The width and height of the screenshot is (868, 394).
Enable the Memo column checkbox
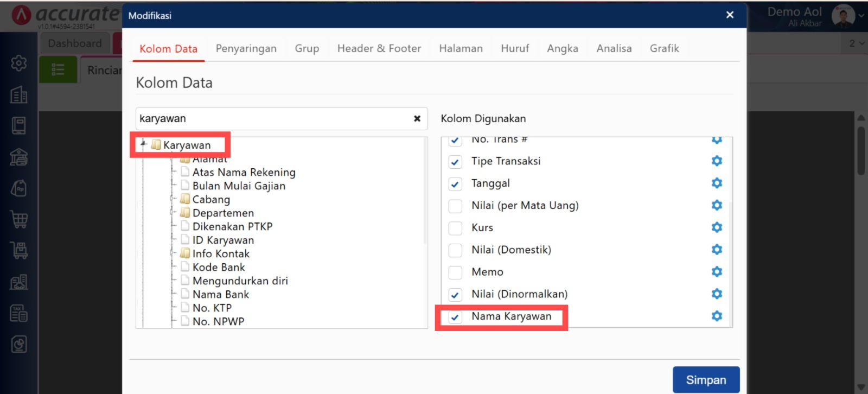point(455,272)
